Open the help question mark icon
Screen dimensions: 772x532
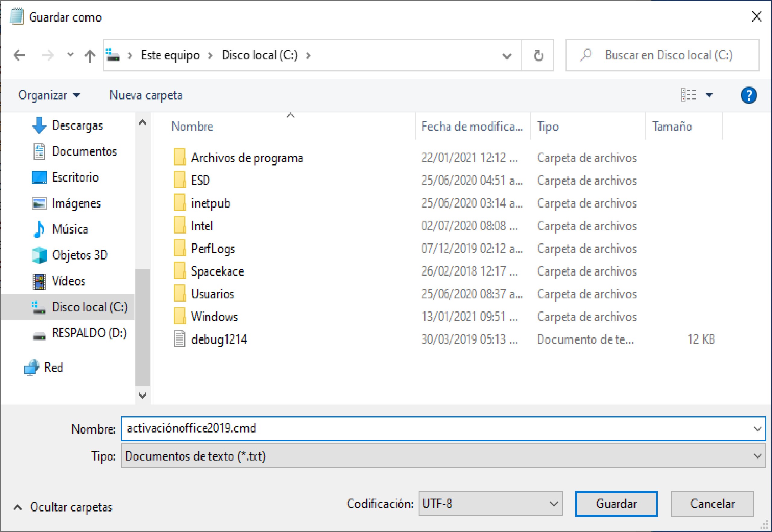pos(748,95)
